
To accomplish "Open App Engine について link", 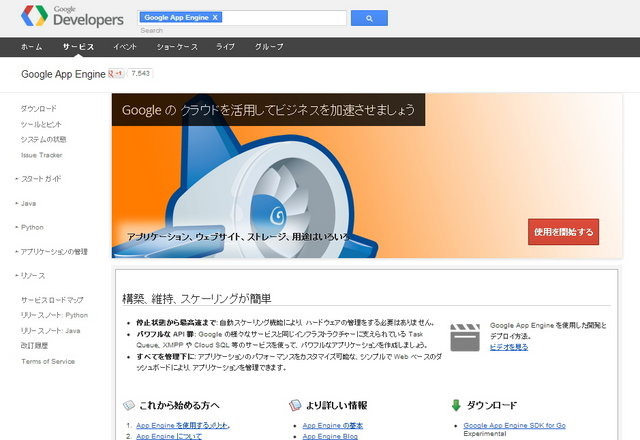I will coord(169,436).
